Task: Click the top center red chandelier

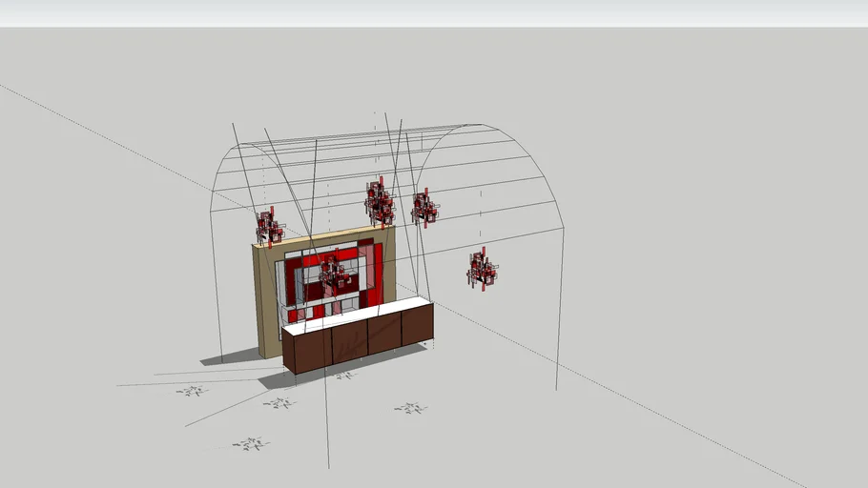Action: click(x=380, y=203)
